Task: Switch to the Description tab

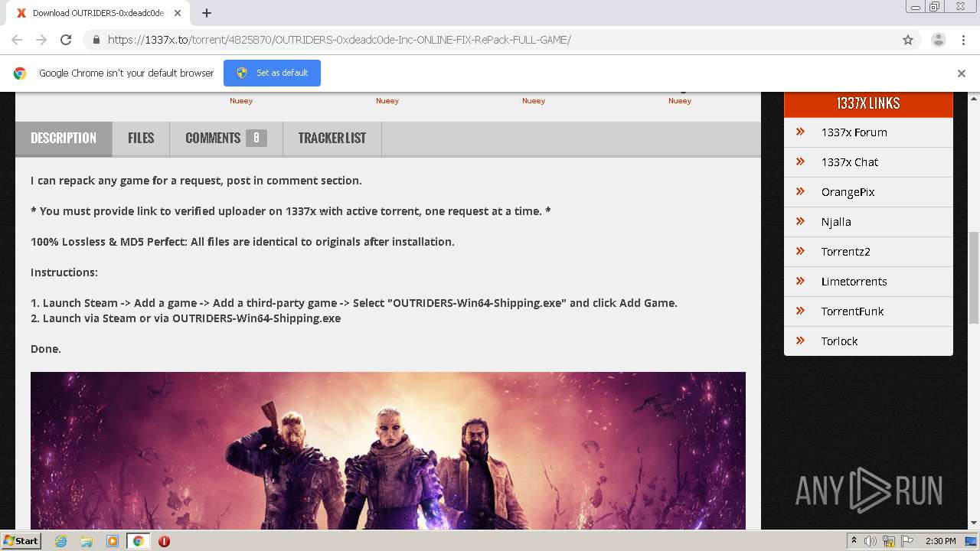Action: click(x=64, y=139)
